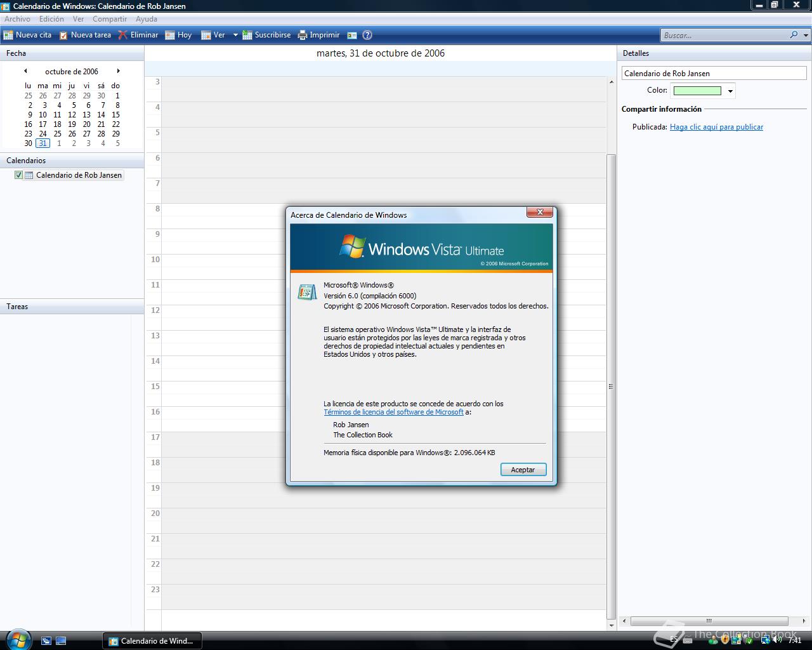
Task: Select day 15 in mini calendar
Action: tap(115, 115)
